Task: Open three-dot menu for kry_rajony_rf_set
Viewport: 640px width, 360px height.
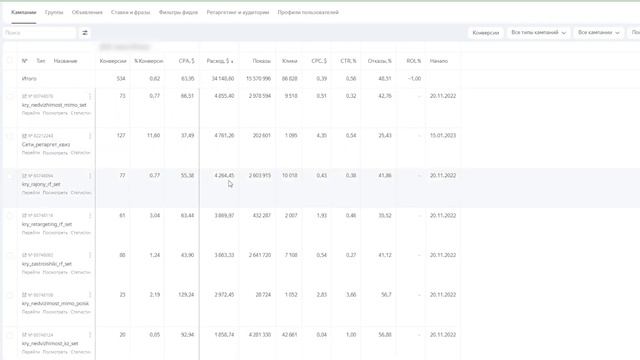Action: pos(90,176)
